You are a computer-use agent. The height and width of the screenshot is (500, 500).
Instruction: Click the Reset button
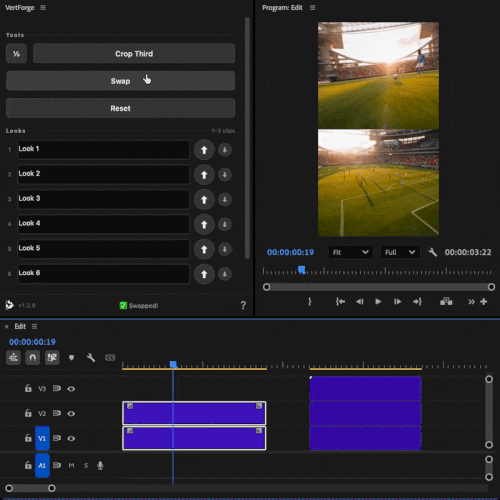pos(120,108)
